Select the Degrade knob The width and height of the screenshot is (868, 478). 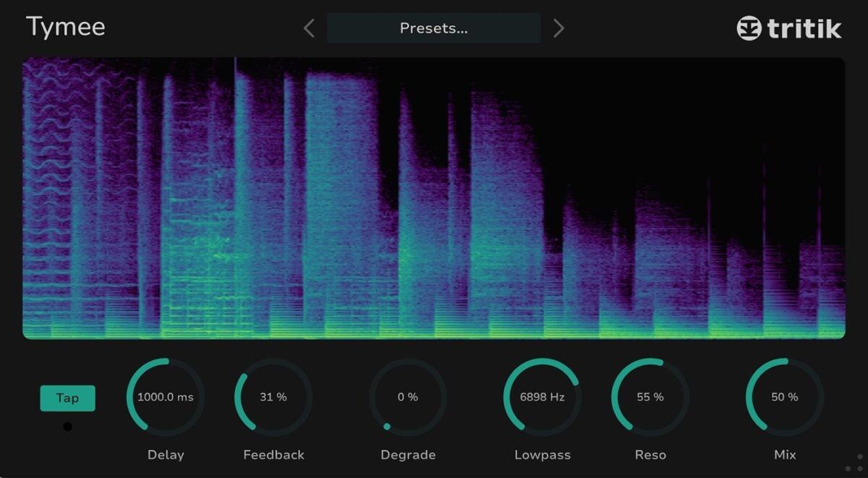tap(408, 397)
